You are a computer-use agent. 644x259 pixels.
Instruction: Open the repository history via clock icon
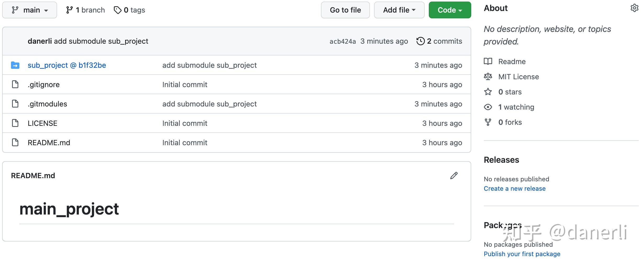coord(420,41)
